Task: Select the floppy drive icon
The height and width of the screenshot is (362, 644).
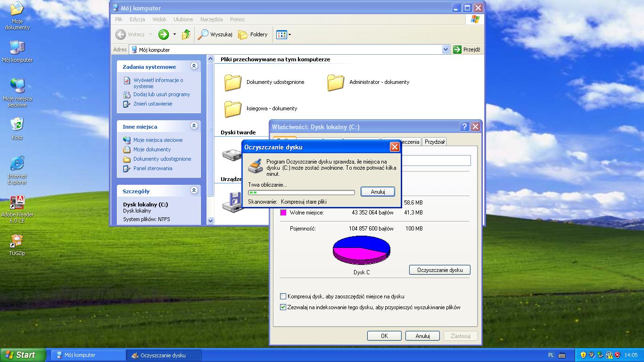Action: (x=232, y=203)
